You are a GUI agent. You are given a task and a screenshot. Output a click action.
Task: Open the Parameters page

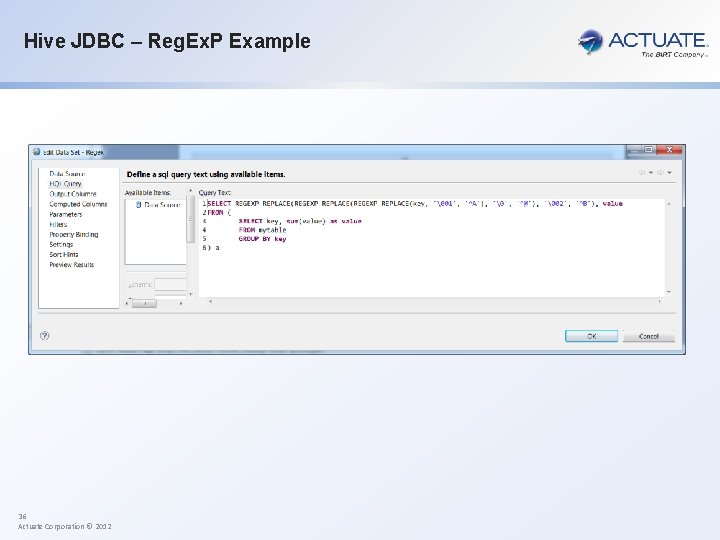65,214
